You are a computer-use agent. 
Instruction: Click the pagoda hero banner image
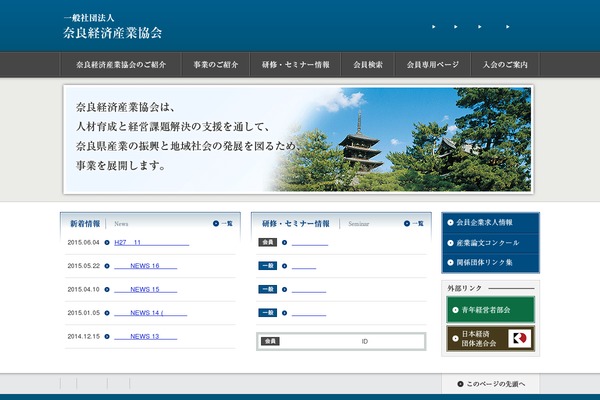pyautogui.click(x=298, y=139)
